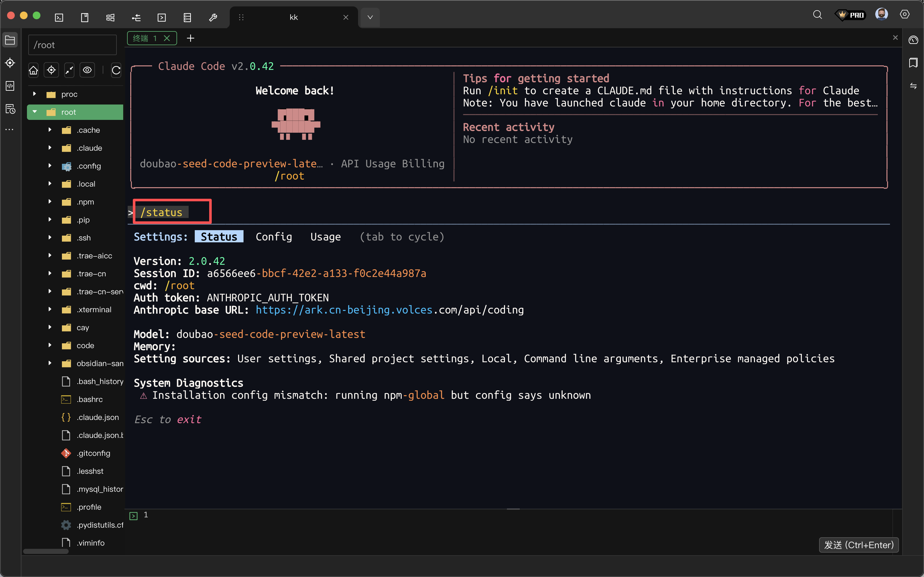Image resolution: width=924 pixels, height=577 pixels.
Task: Select the 终端 1 terminal tab
Action: pos(145,38)
